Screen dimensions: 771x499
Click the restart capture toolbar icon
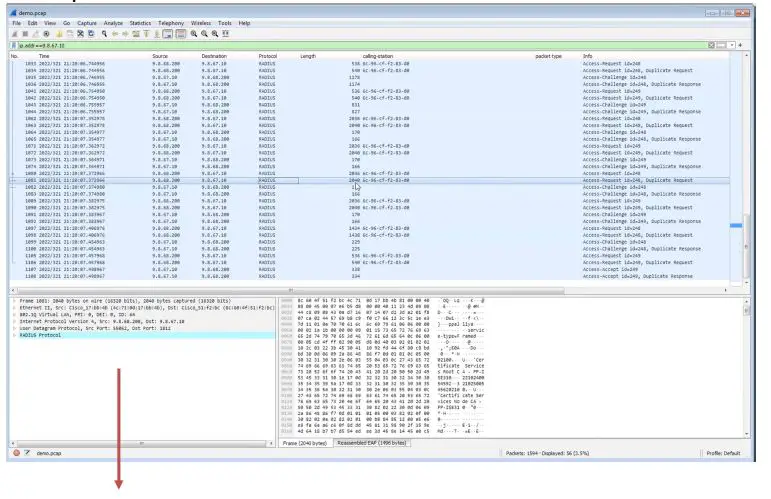pyautogui.click(x=35, y=34)
